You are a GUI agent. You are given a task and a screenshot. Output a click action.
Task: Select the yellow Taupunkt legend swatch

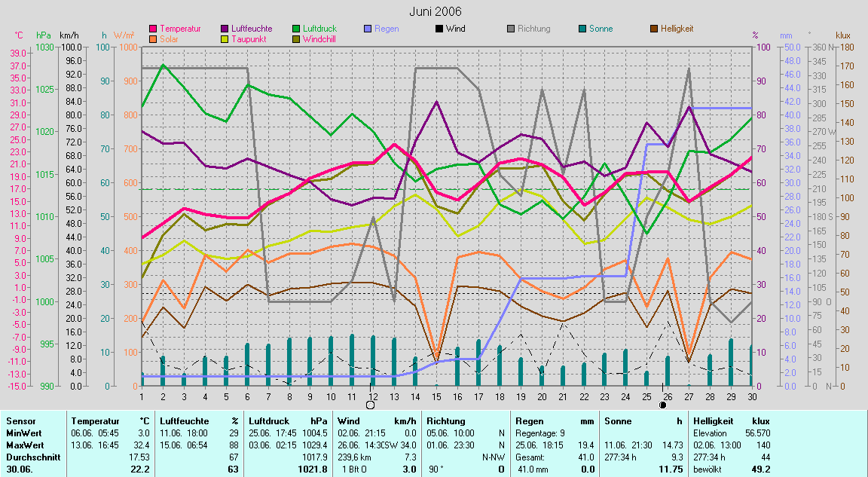tap(225, 38)
